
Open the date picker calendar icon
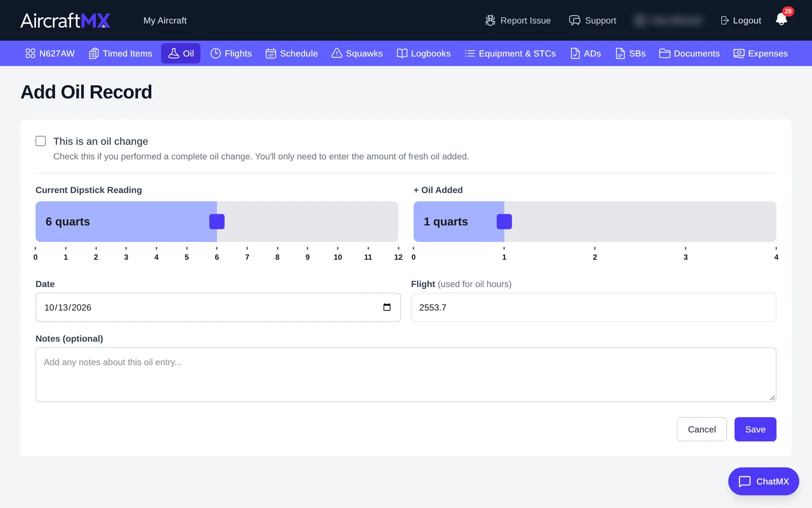387,307
